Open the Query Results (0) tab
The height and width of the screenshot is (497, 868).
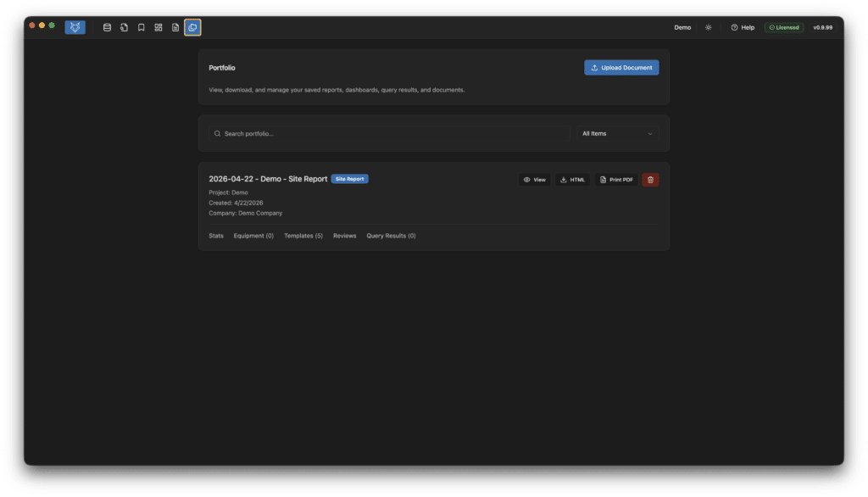click(x=391, y=236)
